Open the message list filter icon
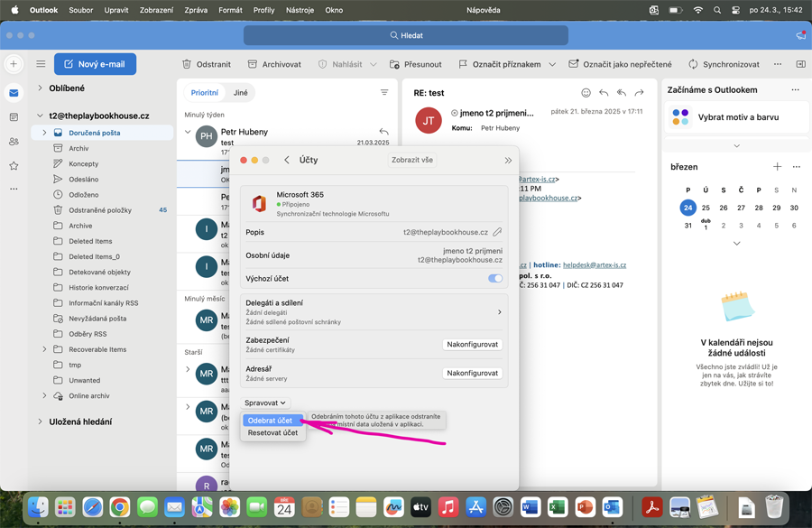Image resolution: width=812 pixels, height=528 pixels. pos(384,93)
